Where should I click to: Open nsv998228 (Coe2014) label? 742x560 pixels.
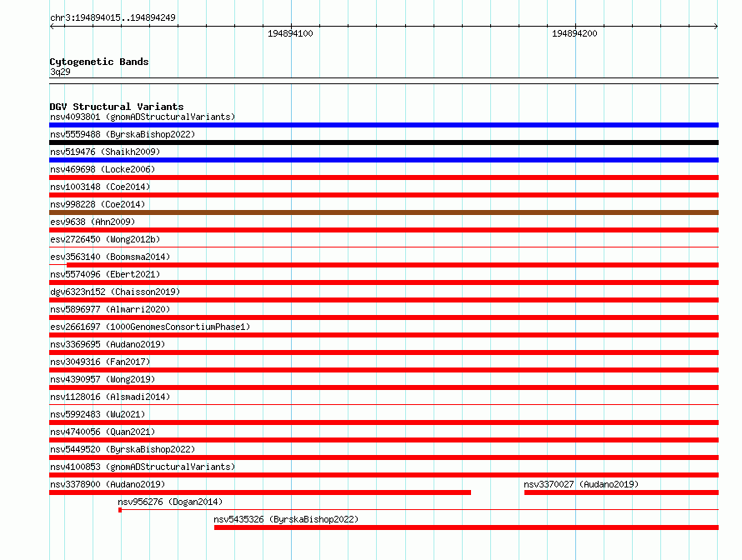point(98,204)
